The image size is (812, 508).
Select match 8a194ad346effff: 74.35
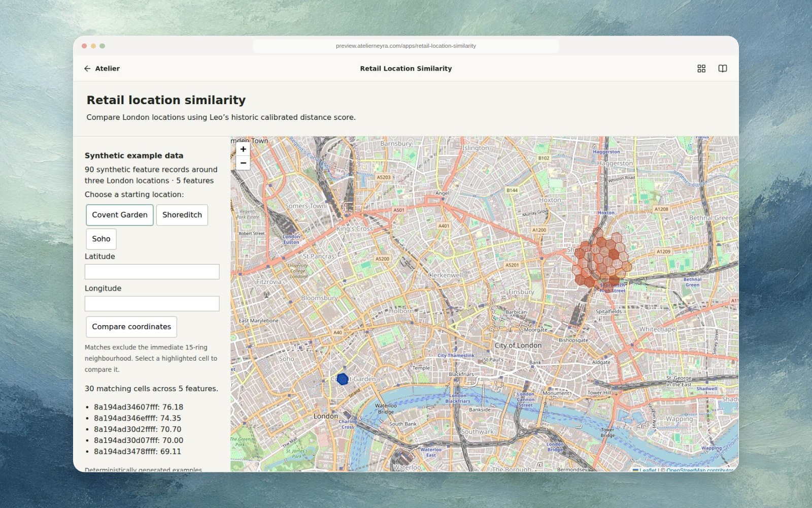click(138, 418)
